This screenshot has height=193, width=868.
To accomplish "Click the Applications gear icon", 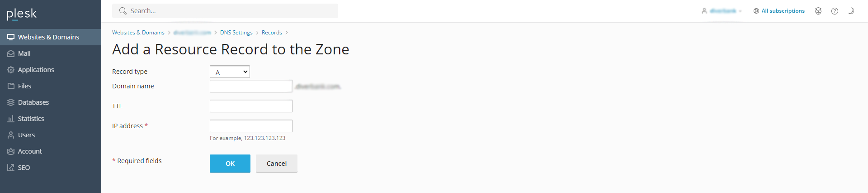I will (11, 70).
